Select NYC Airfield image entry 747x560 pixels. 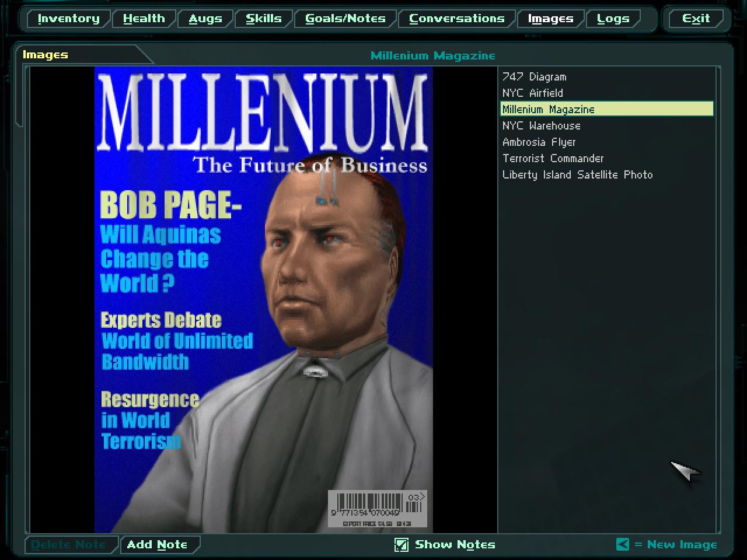(532, 93)
